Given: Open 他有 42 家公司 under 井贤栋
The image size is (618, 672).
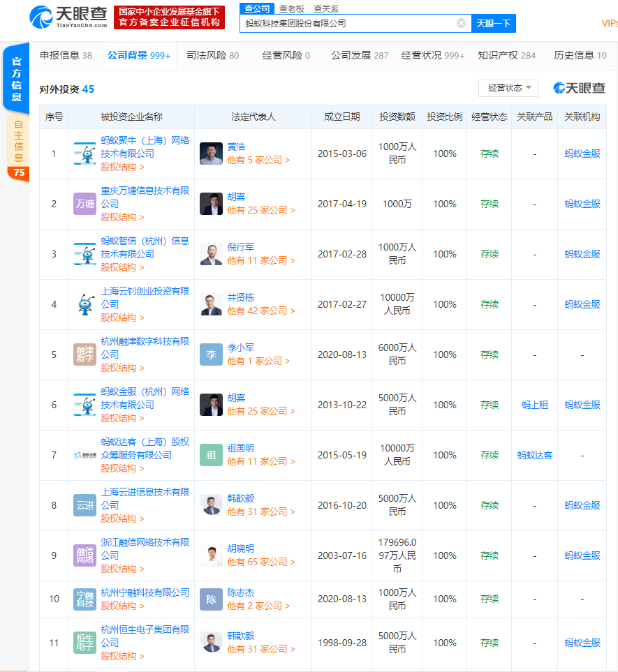Looking at the screenshot, I should (x=261, y=311).
